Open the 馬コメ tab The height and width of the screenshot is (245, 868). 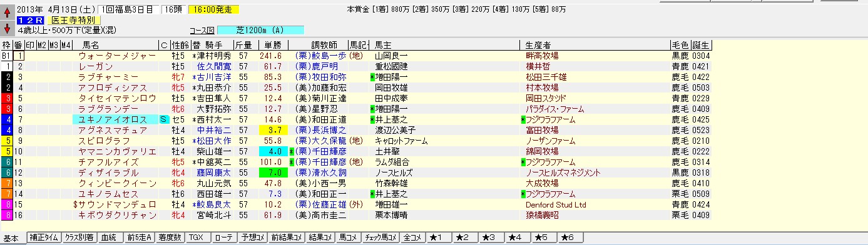tap(349, 238)
